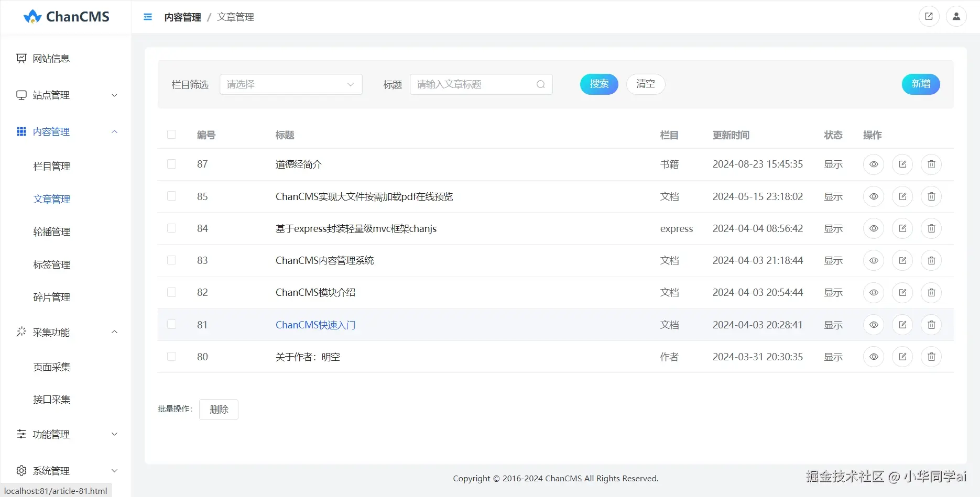This screenshot has height=497, width=980.
Task: Click the title 基于express封装轻量级mvc框架chanjs
Action: pyautogui.click(x=356, y=228)
